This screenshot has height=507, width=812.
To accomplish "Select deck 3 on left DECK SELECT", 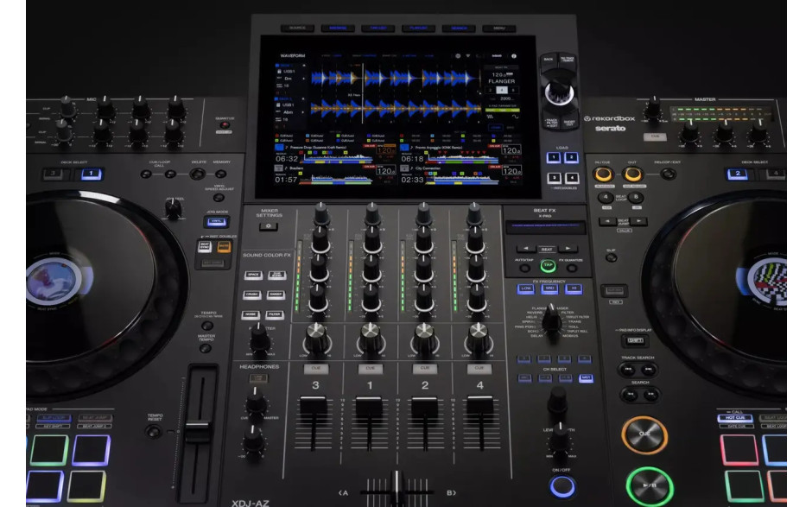I will coord(54,174).
